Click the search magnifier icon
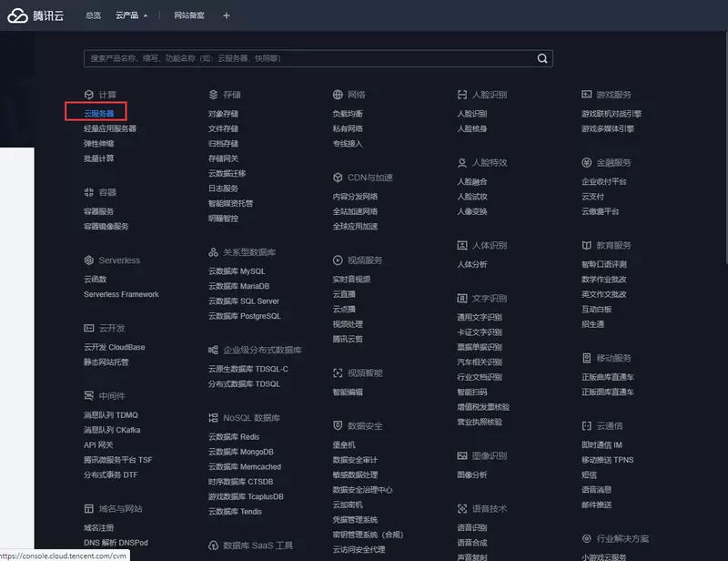The image size is (728, 561). [x=541, y=58]
